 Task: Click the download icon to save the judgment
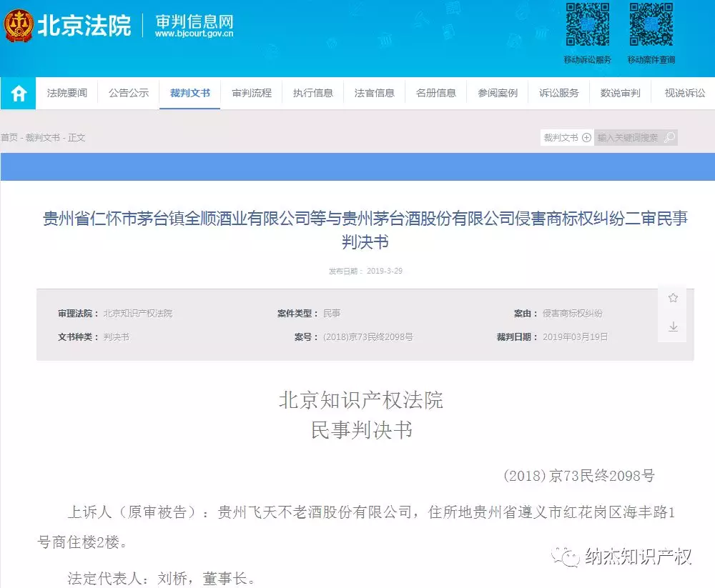pos(673,327)
